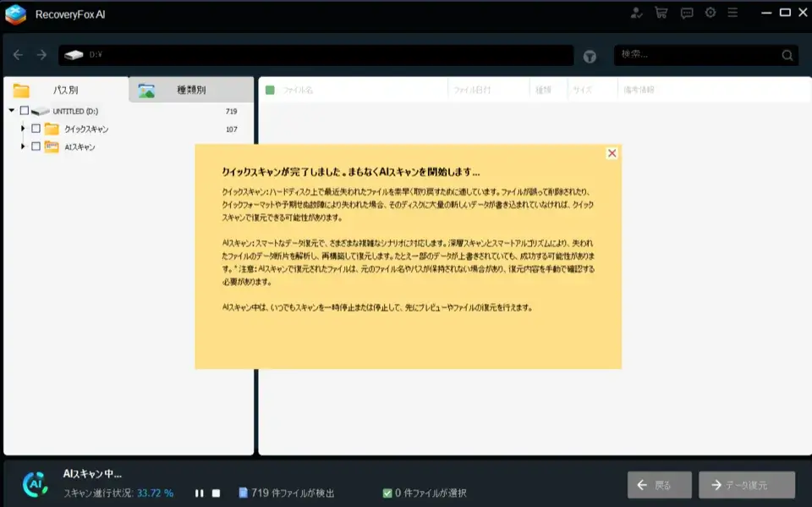Click the AIスキャン folder icon

(52, 146)
